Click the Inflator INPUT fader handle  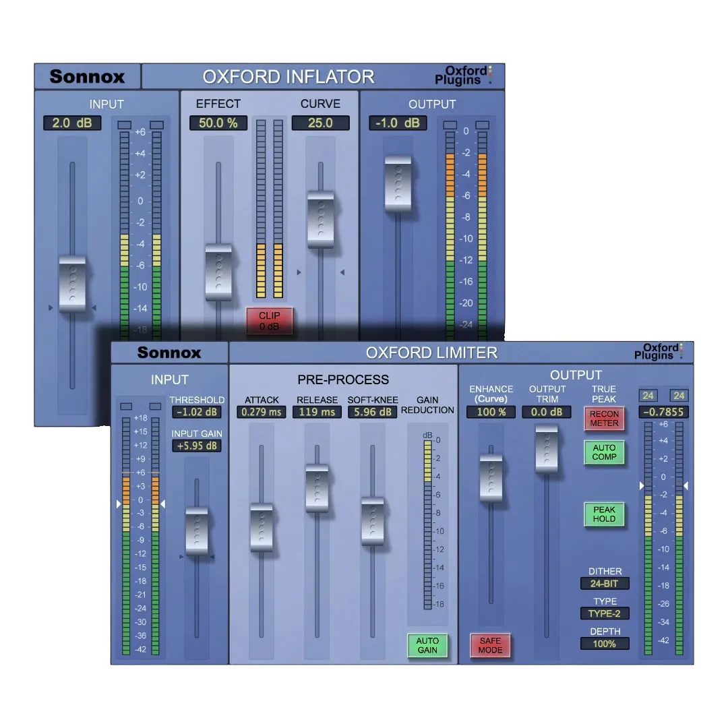point(72,283)
